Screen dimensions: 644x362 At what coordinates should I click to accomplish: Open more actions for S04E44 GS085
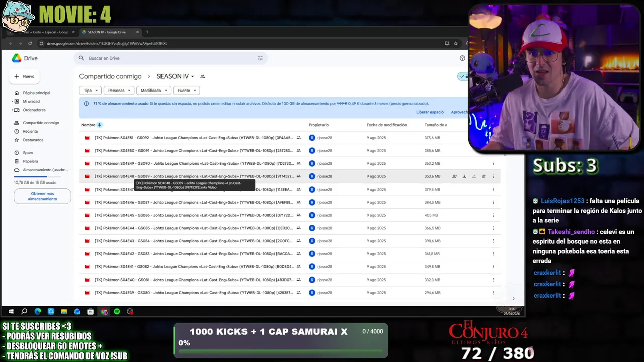493,228
